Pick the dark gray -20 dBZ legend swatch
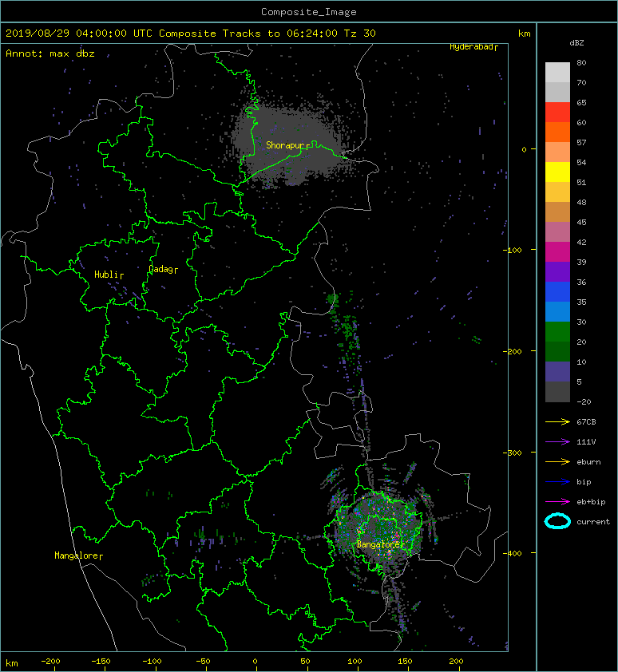The image size is (618, 672). pyautogui.click(x=557, y=392)
